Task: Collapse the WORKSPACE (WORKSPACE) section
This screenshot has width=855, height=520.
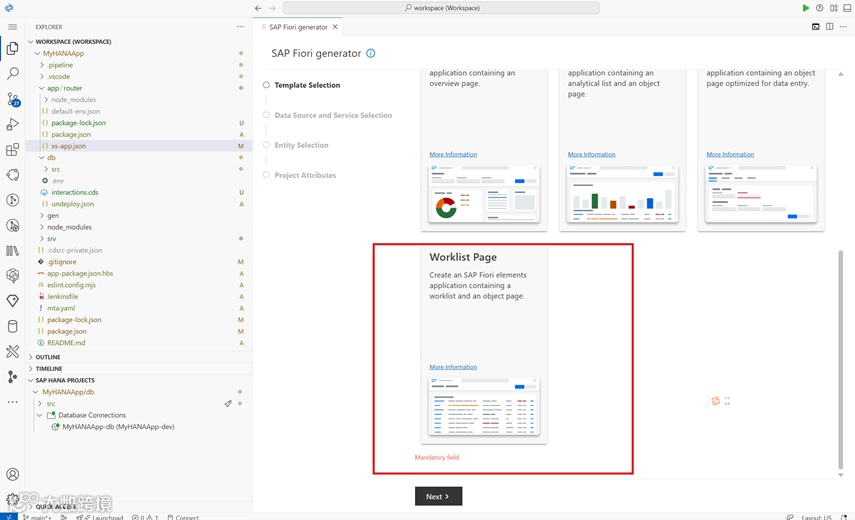Action: (73, 41)
